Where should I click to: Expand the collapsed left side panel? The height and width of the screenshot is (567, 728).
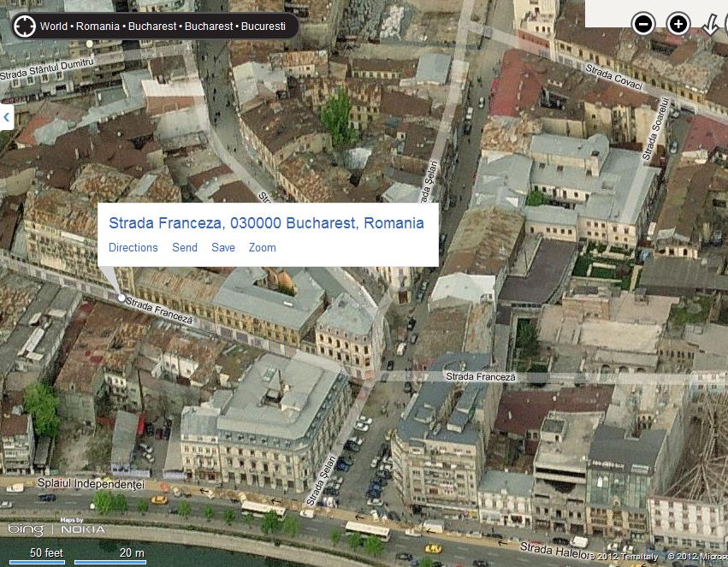(6, 116)
